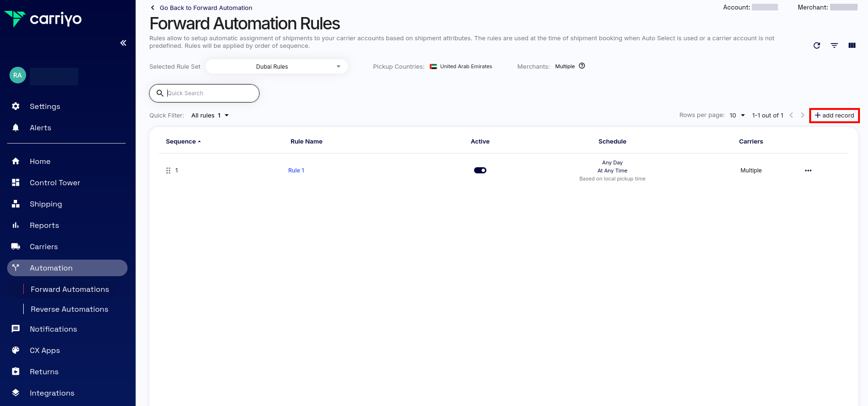This screenshot has height=406, width=868.
Task: Click the Active column header
Action: coord(480,141)
